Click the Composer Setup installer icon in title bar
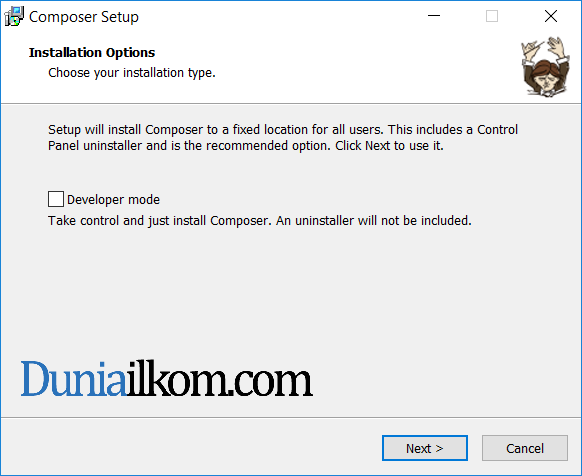The height and width of the screenshot is (476, 582). point(14,17)
